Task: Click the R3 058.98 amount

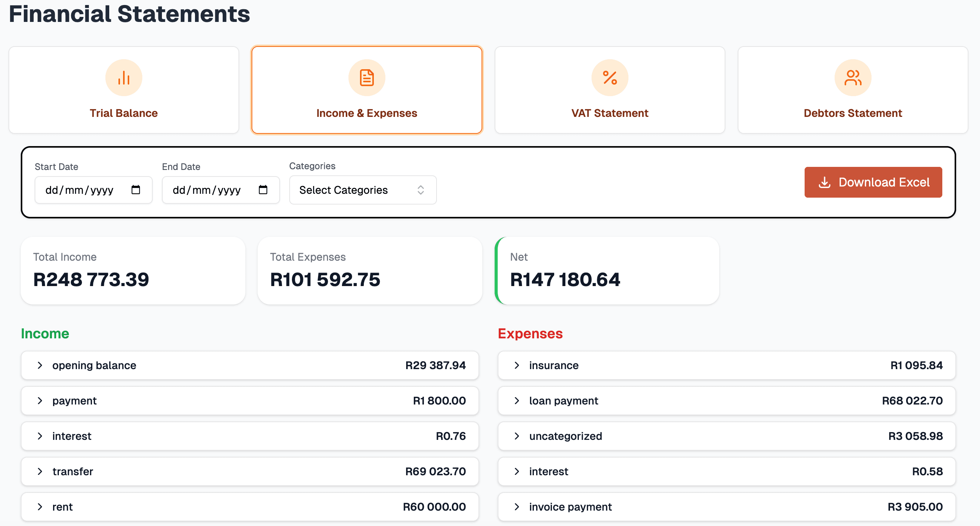Action: coord(915,436)
